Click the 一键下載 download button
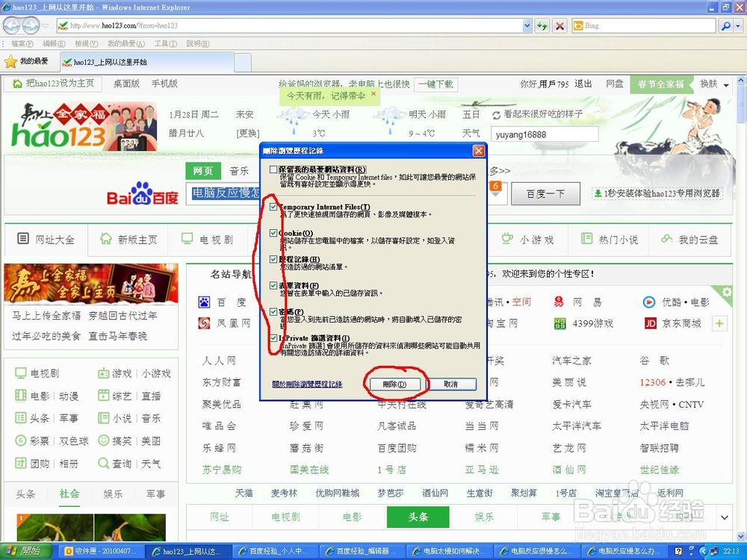Viewport: 747px width, 560px height. tap(436, 84)
